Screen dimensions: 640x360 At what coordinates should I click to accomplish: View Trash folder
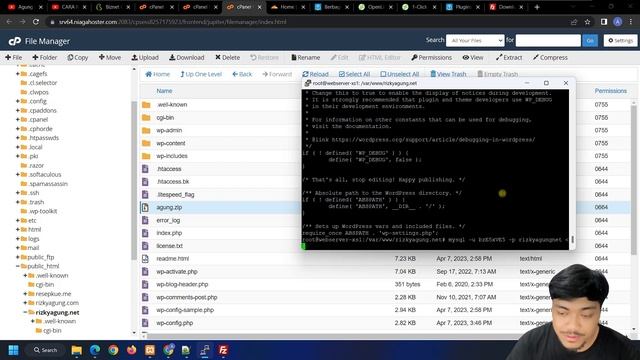(x=448, y=74)
